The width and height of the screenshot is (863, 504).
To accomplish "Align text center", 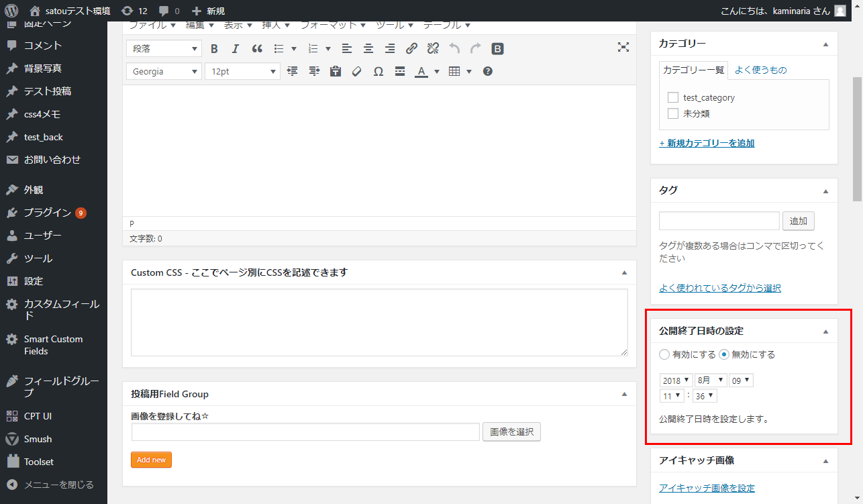I will (368, 48).
